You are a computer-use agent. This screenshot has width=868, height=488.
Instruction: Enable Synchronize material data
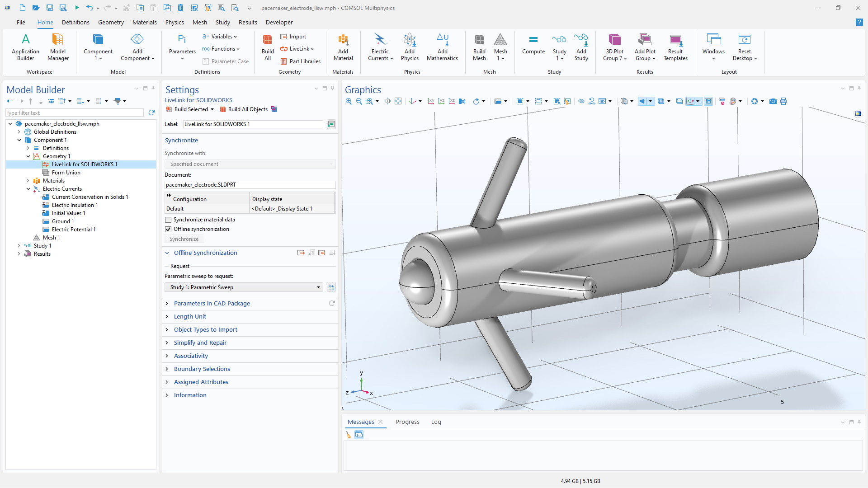coord(168,220)
